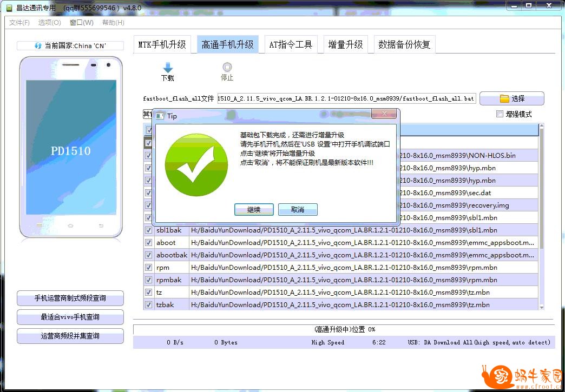Click the stop icon above 停止

coord(227,67)
